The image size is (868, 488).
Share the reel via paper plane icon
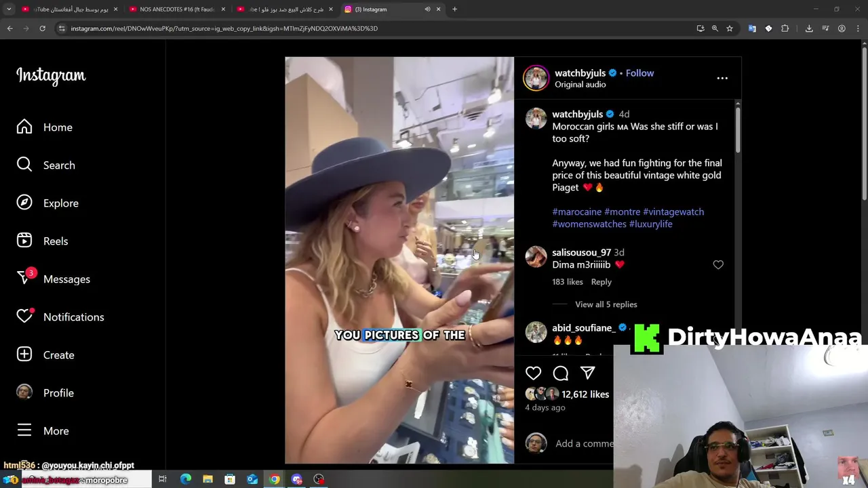(x=587, y=373)
